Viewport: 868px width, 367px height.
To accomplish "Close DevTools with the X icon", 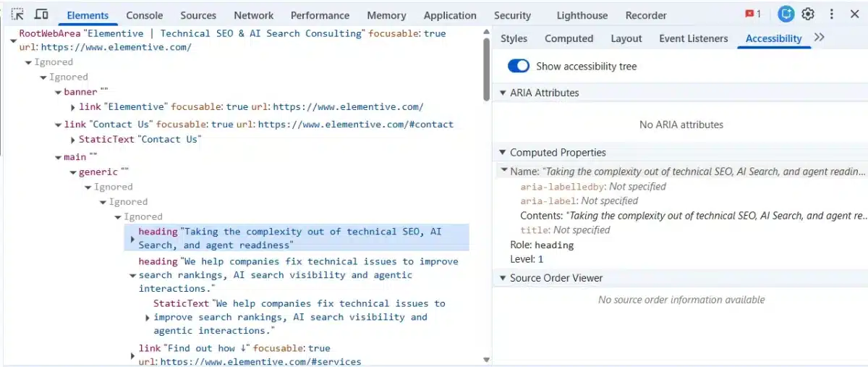I will [854, 14].
